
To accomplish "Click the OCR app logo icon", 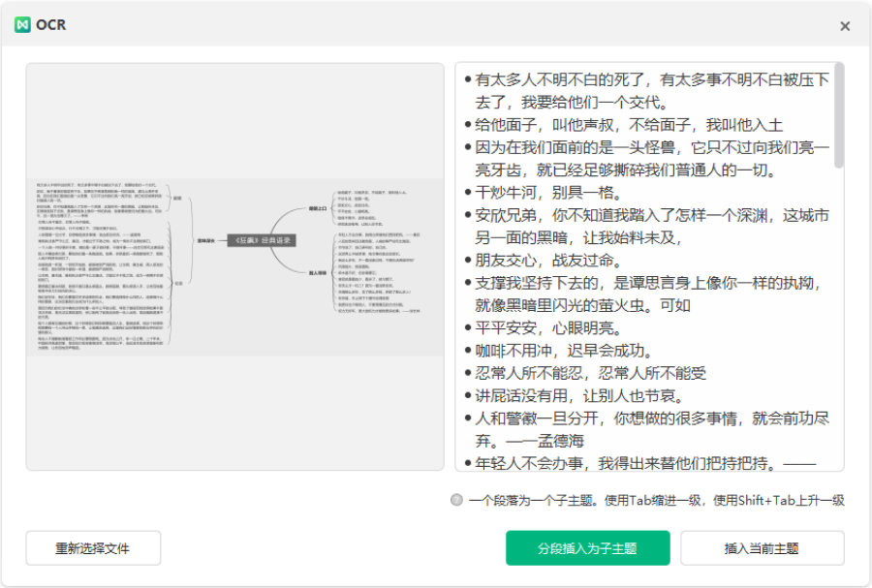I will (22, 25).
